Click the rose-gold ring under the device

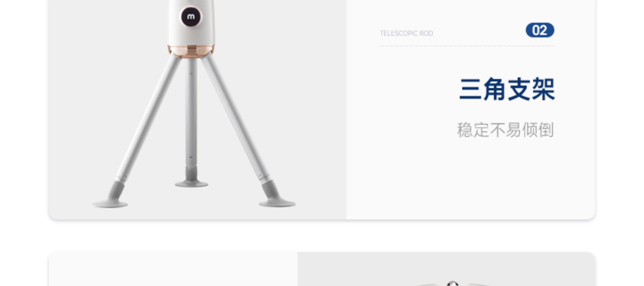tap(191, 52)
